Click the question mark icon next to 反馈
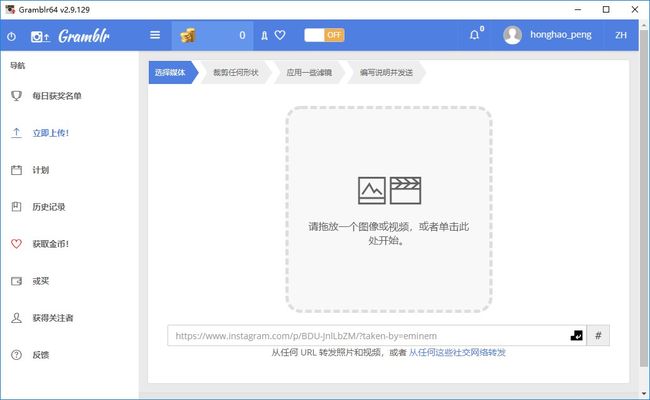Viewport: 650px width, 400px height. pyautogui.click(x=16, y=355)
